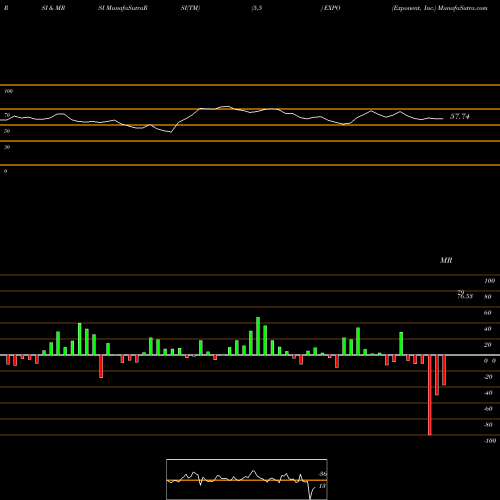500x500 pixels.
Task: Click the RSI axis label 50
Action: [7, 131]
